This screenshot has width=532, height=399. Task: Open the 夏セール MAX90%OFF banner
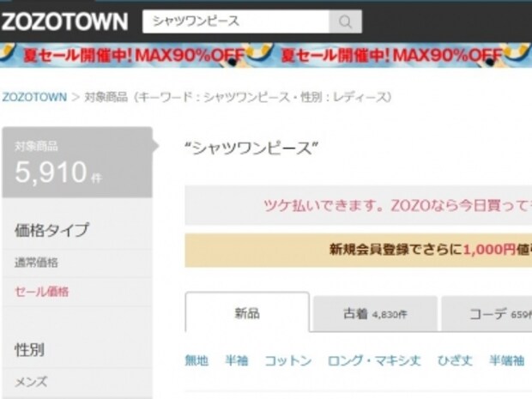266,55
